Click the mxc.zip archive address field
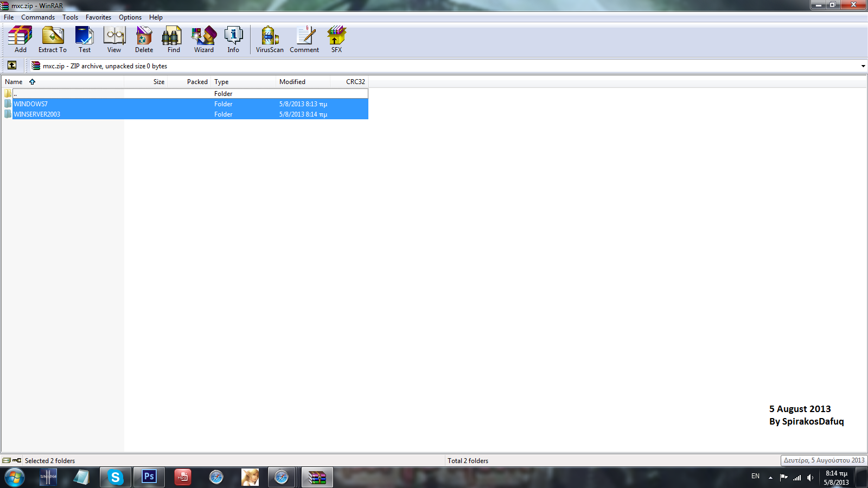The image size is (868, 488). (445, 66)
